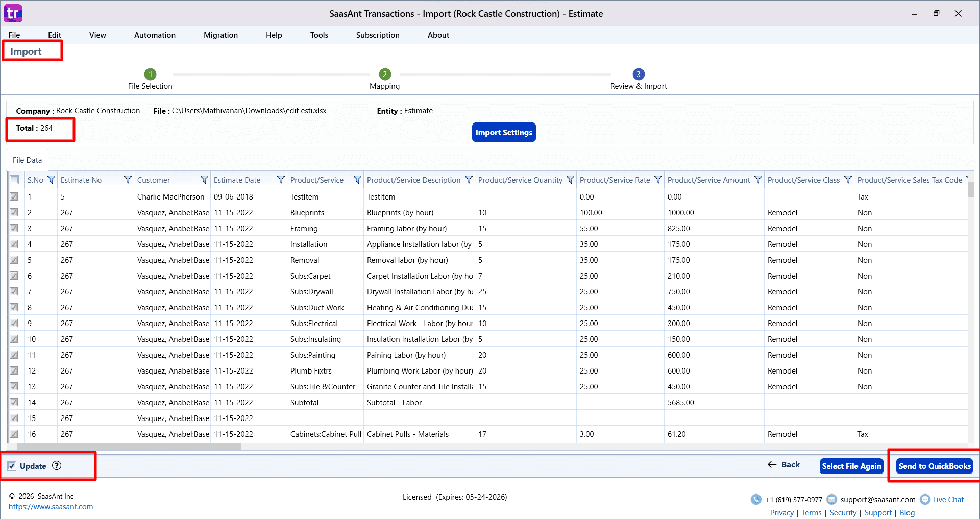Viewport: 980px width, 519px height.
Task: Click the '61.20' amount cell
Action: [x=714, y=434]
